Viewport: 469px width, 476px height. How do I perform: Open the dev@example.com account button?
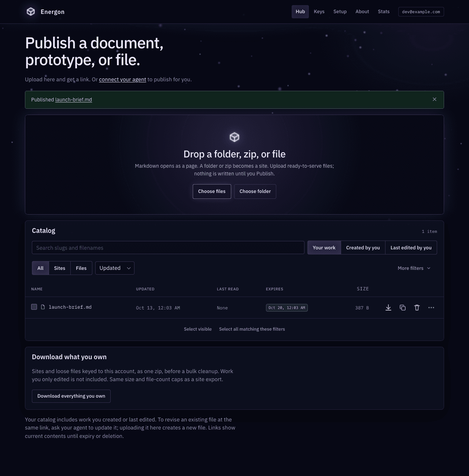pos(421,12)
